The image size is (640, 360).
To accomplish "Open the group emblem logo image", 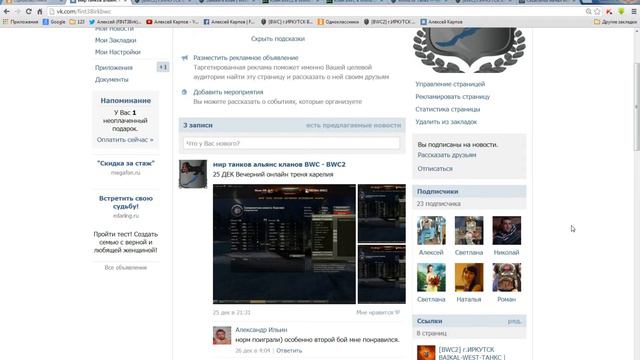I will point(469,50).
